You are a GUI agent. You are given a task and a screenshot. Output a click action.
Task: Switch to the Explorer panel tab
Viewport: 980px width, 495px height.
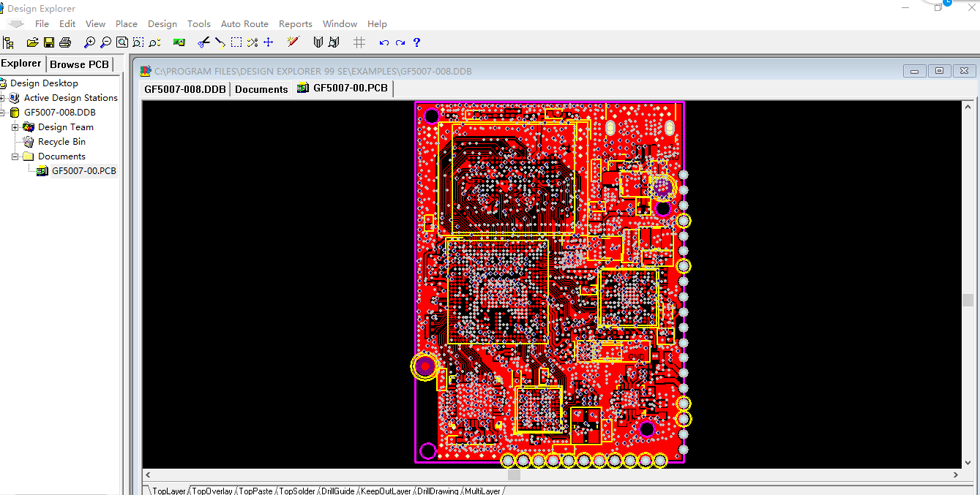[22, 64]
